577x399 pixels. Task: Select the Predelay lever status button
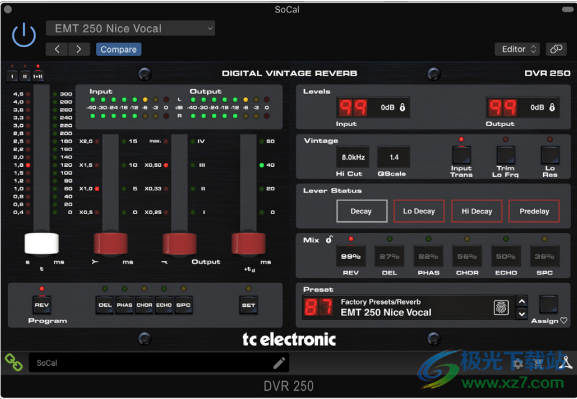(x=534, y=211)
